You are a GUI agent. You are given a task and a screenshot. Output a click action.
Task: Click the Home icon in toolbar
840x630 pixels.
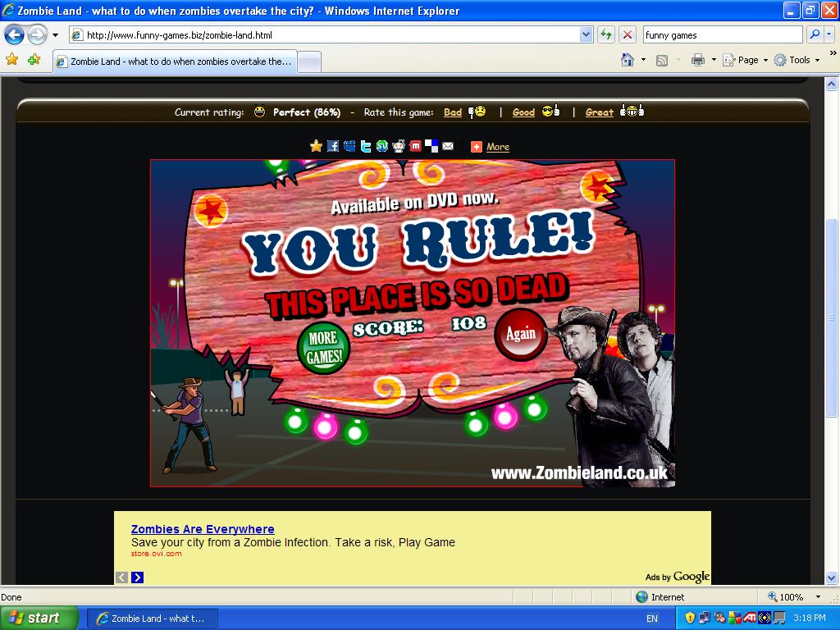tap(628, 60)
